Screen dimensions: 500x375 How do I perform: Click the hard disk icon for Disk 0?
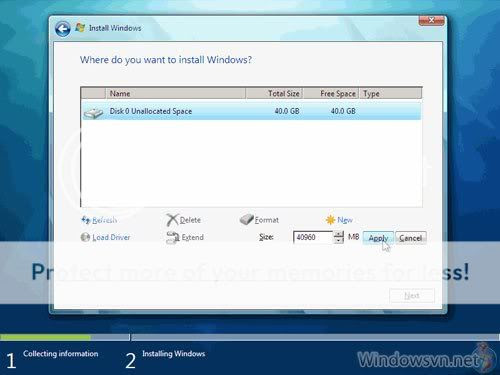point(94,113)
